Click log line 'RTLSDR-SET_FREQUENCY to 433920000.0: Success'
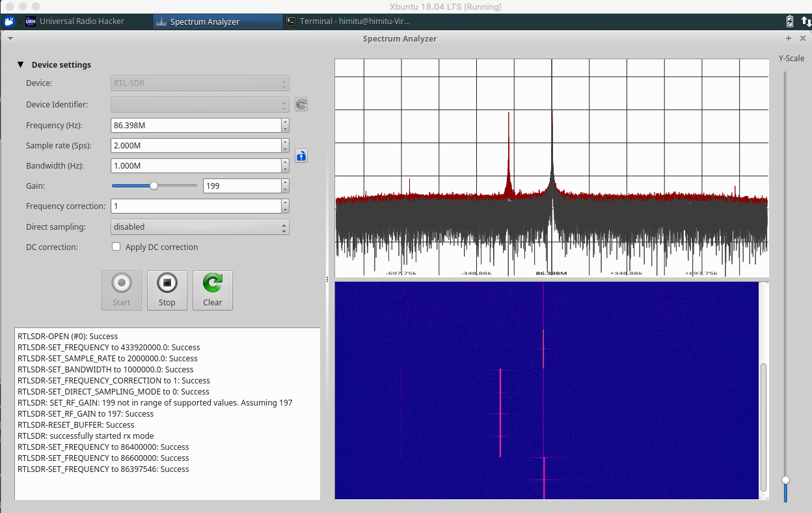Image resolution: width=812 pixels, height=513 pixels. 109,348
